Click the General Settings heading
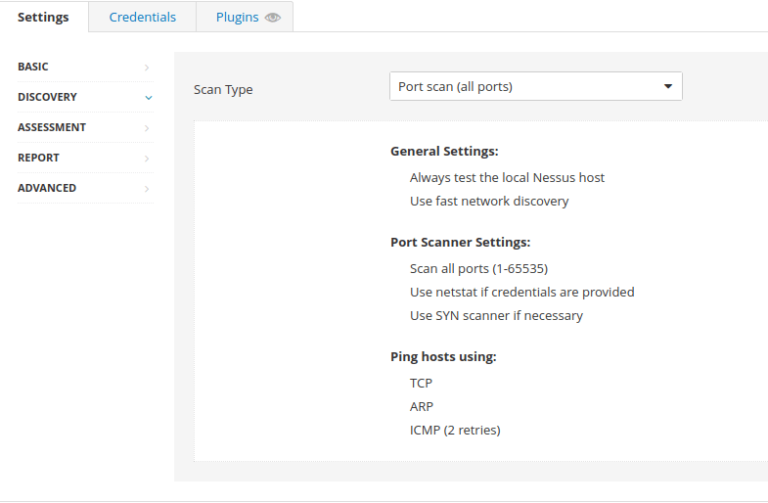This screenshot has width=768, height=503. click(x=444, y=151)
